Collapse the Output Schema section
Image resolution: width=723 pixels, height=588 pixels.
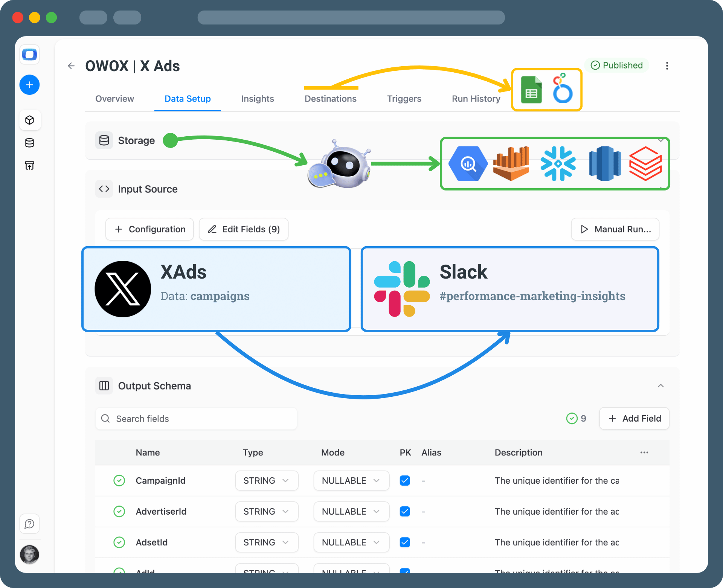(660, 386)
